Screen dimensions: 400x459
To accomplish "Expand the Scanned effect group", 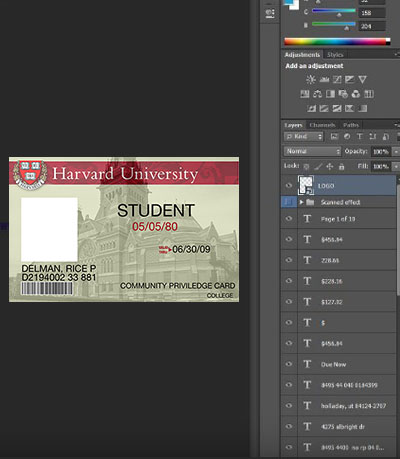I will 301,202.
